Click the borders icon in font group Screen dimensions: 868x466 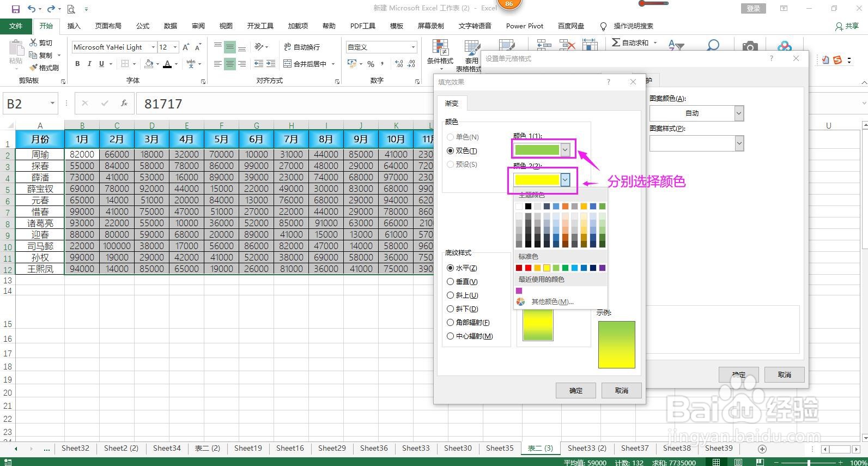[125, 64]
